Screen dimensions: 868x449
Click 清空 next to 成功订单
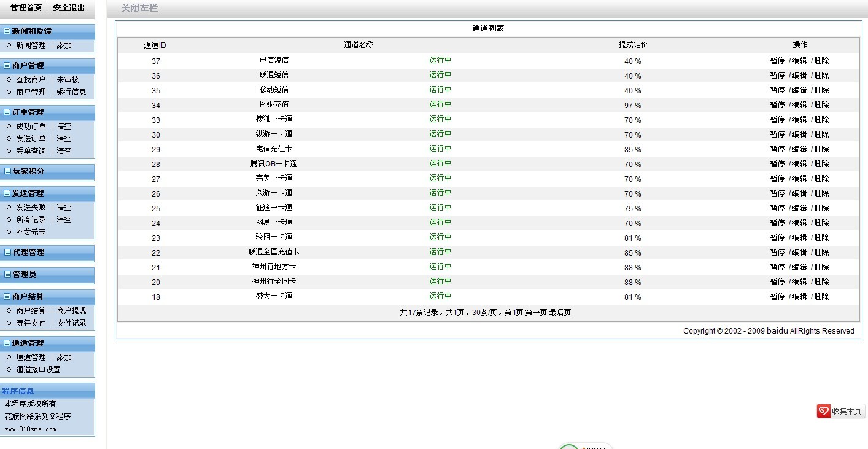point(64,127)
